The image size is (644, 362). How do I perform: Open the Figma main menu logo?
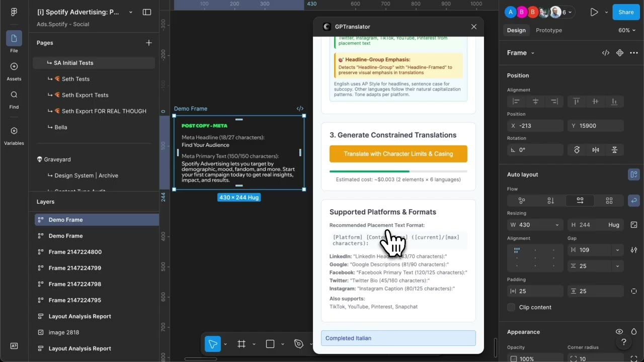coord(14,12)
